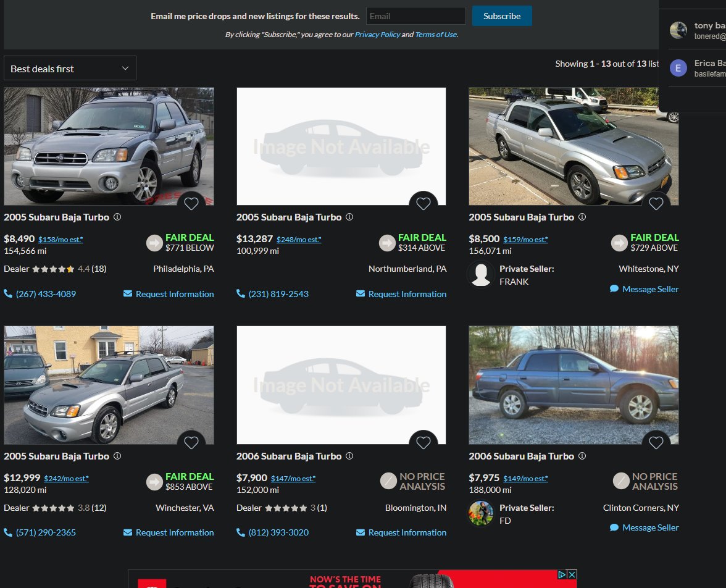Open Image Not Available placeholder for $7,900 listing
Screen dimensions: 726x588
pyautogui.click(x=341, y=385)
